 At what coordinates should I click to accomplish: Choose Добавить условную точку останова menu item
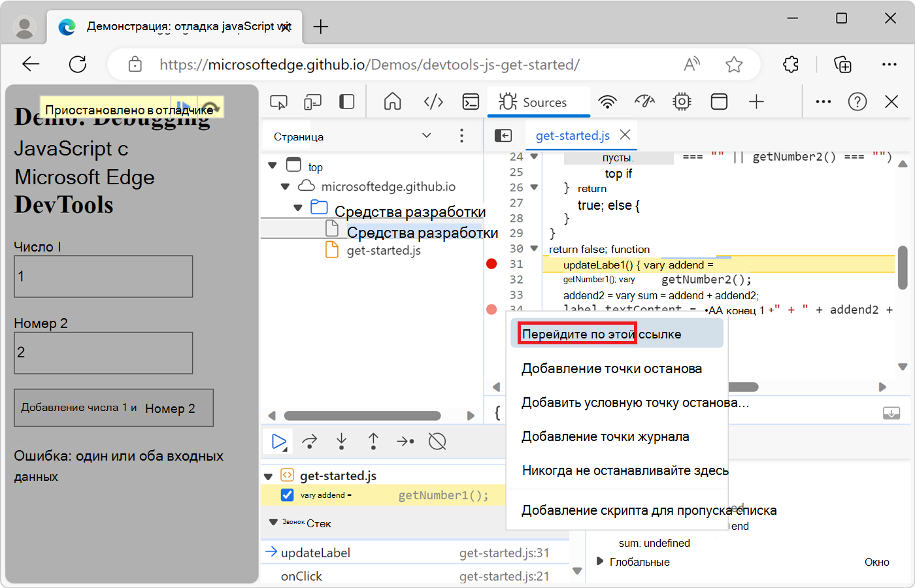point(617,402)
